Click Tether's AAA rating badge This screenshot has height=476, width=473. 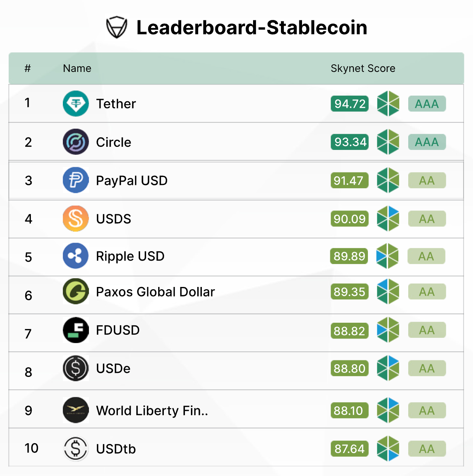click(x=427, y=104)
